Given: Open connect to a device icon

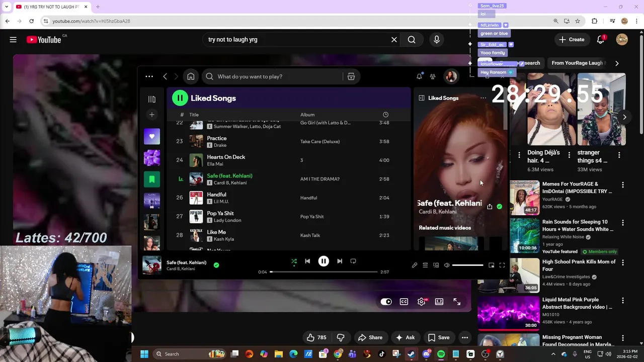Looking at the screenshot, I should coord(436,265).
